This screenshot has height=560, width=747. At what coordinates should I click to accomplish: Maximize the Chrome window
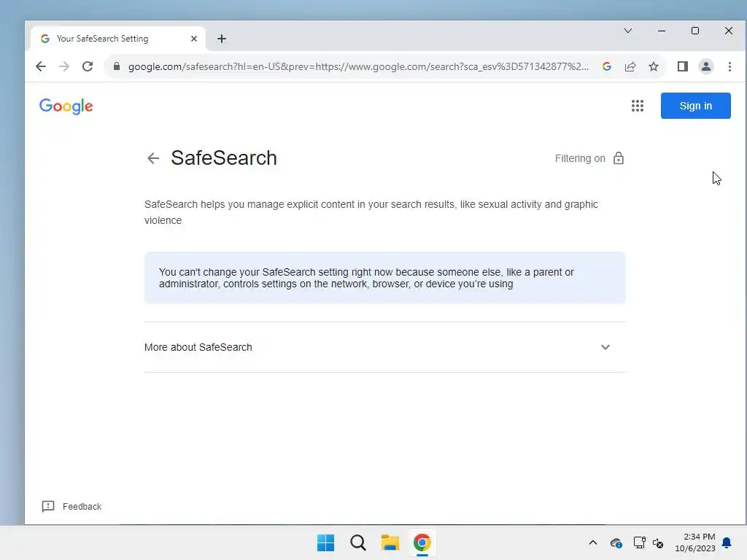point(695,31)
